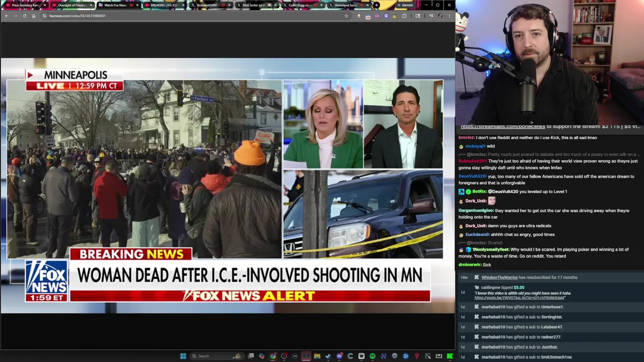
Task: Click 1Nonlysmellyfeet username in chat
Action: coord(491,249)
